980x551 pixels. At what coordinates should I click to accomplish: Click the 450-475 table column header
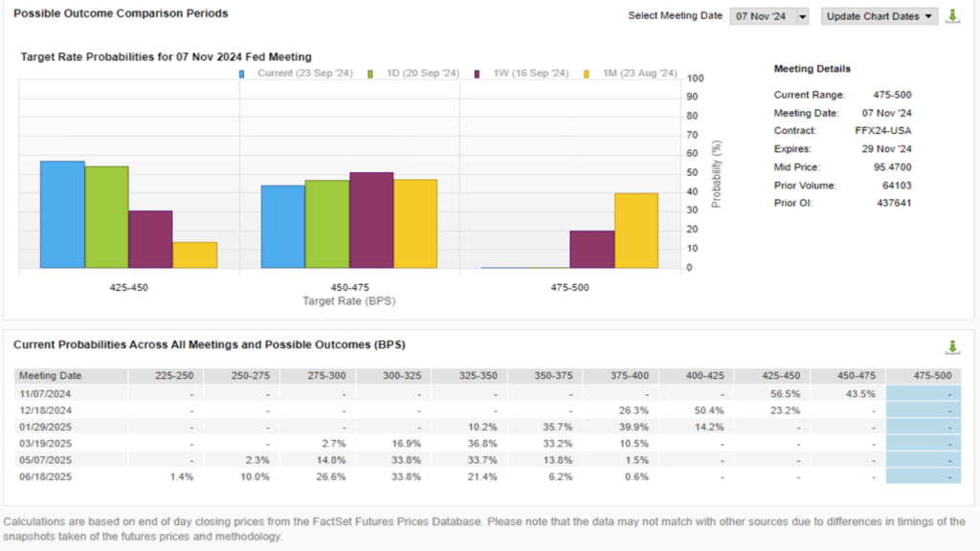[x=848, y=375]
